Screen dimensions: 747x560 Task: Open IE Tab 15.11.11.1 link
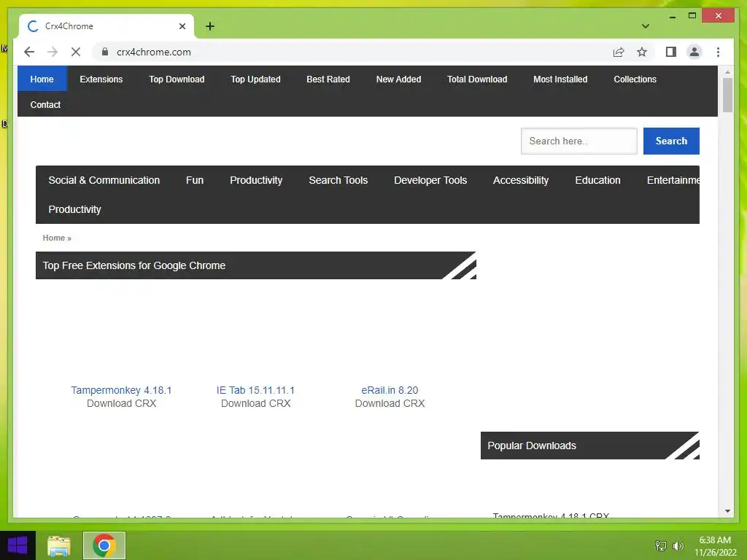click(x=255, y=390)
